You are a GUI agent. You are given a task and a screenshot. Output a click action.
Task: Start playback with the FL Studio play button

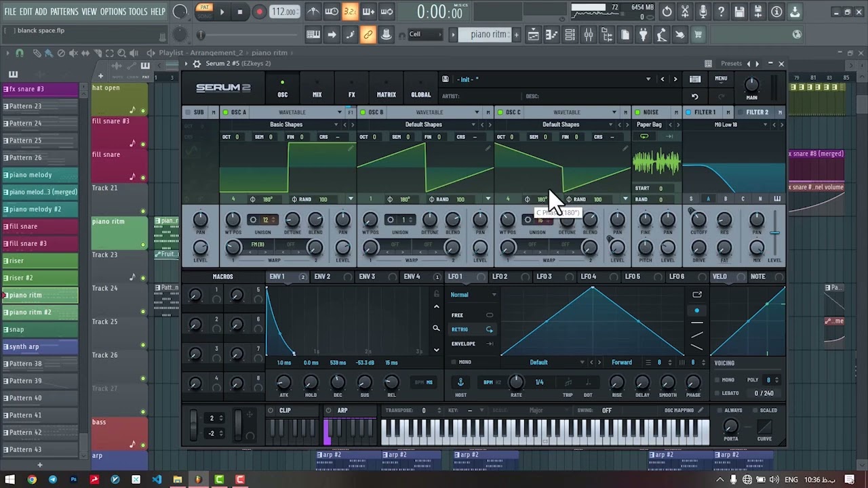coord(222,12)
